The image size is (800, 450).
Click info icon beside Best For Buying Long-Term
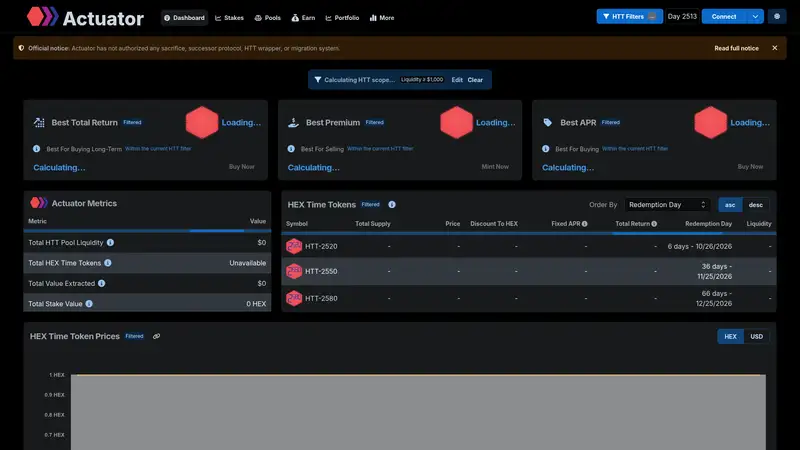click(36, 149)
